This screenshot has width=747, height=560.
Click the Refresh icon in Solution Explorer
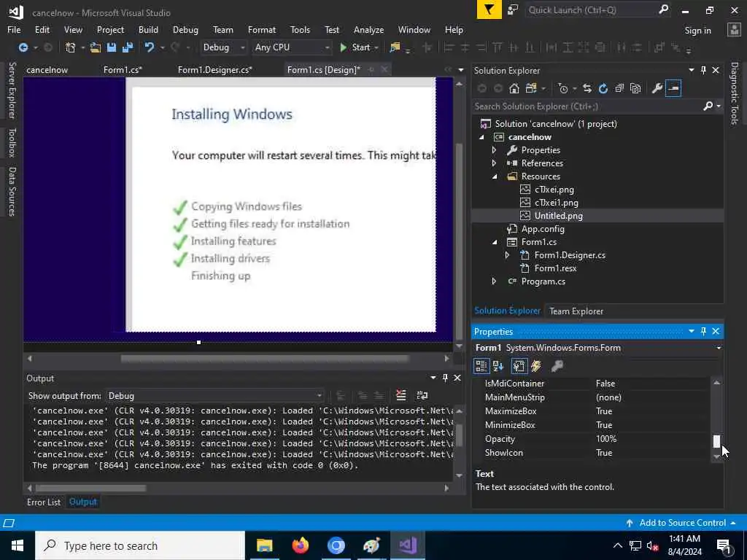603,88
